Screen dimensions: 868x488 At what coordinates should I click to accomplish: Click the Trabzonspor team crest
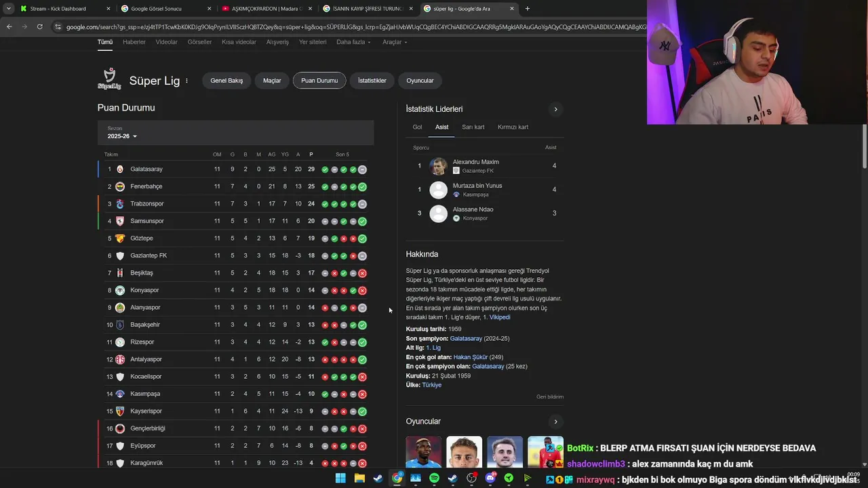point(120,203)
